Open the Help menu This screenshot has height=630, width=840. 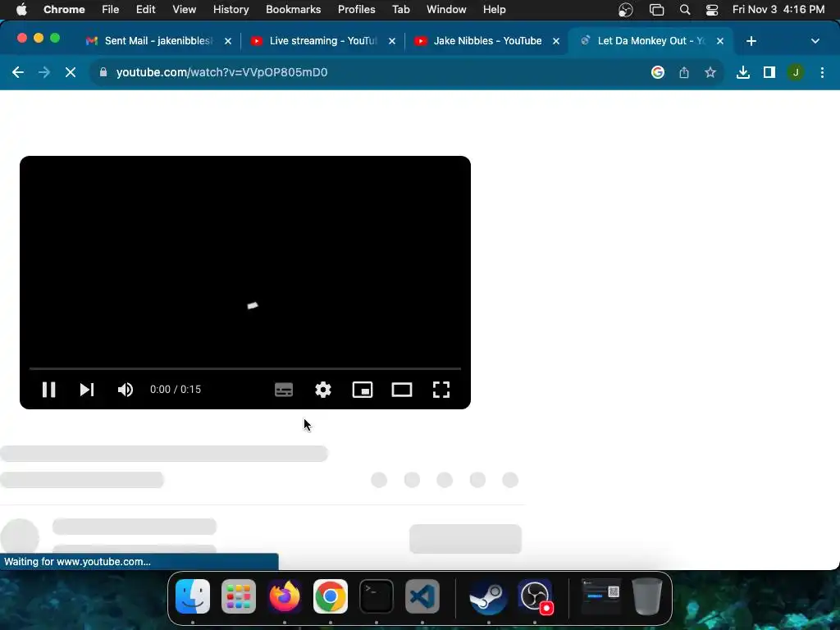494,9
